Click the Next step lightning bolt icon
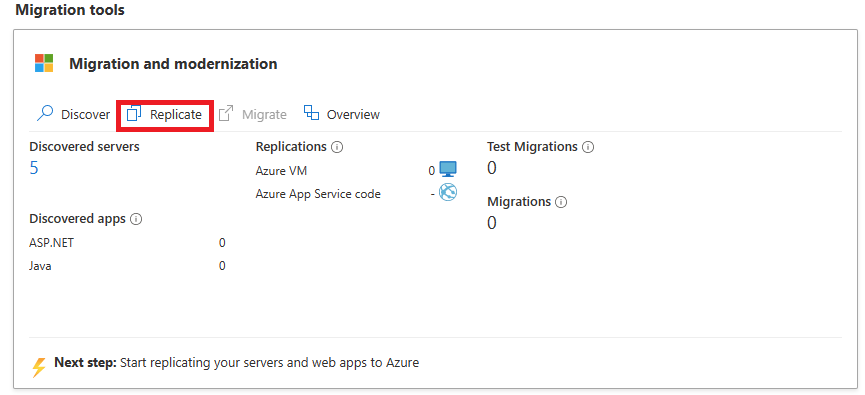 point(39,367)
